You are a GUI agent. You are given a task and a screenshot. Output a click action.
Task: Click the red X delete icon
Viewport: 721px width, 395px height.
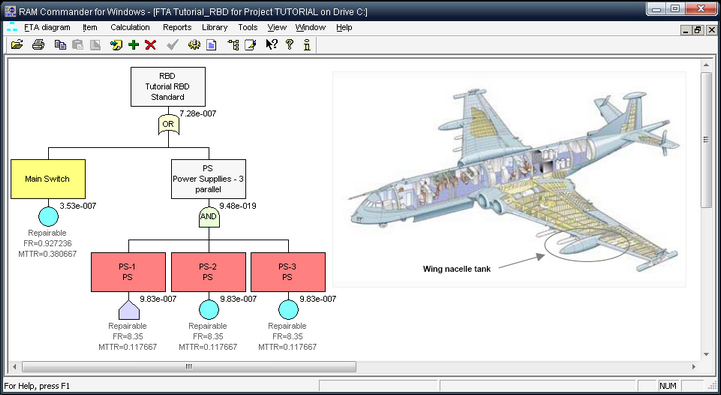[150, 45]
